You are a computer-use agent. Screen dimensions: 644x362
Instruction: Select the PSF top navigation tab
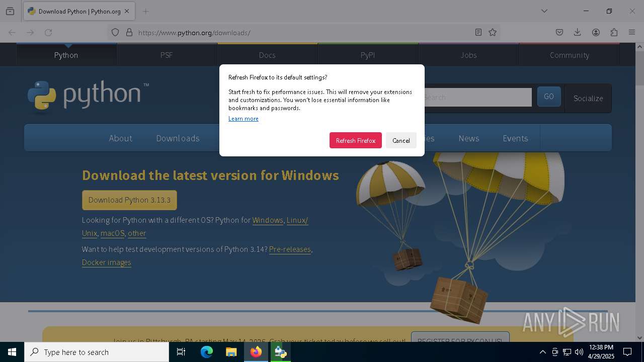point(167,55)
